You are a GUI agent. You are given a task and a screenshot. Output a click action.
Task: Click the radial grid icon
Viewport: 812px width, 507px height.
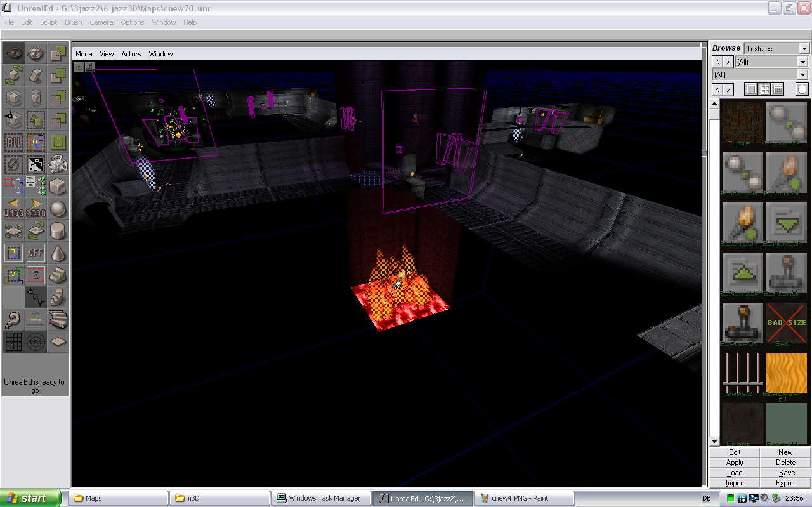click(x=36, y=342)
